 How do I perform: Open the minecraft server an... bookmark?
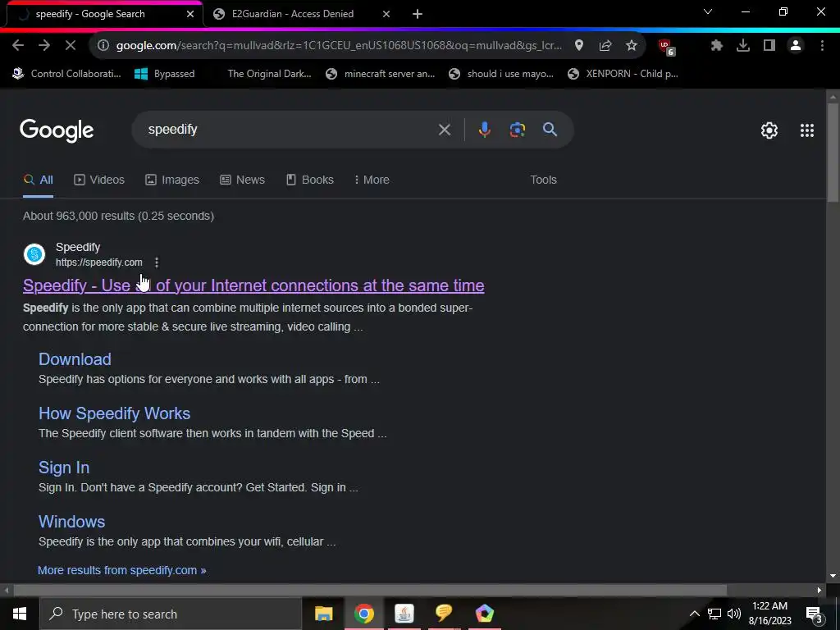coord(381,74)
